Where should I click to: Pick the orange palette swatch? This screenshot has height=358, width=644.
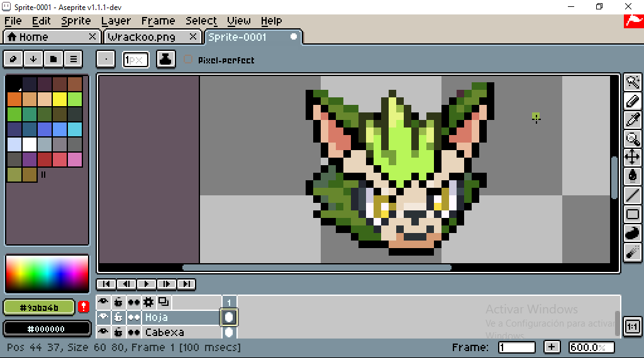(x=14, y=99)
